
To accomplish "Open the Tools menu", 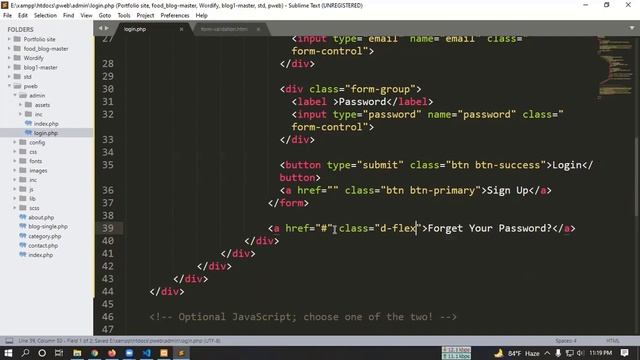I will click(124, 16).
